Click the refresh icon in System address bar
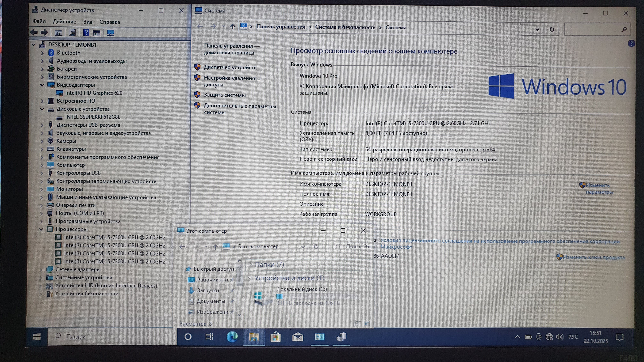644x362 pixels. [552, 30]
